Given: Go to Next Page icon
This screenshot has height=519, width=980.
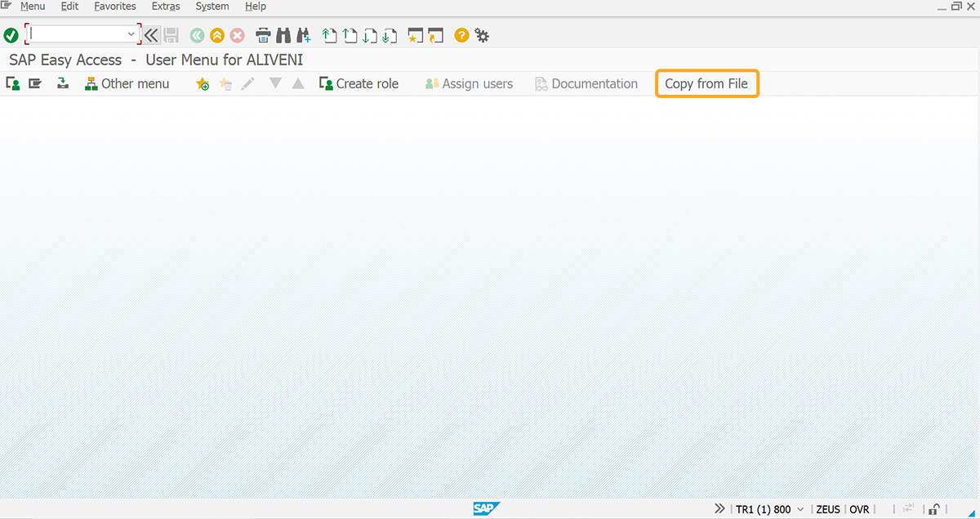Looking at the screenshot, I should click(370, 35).
